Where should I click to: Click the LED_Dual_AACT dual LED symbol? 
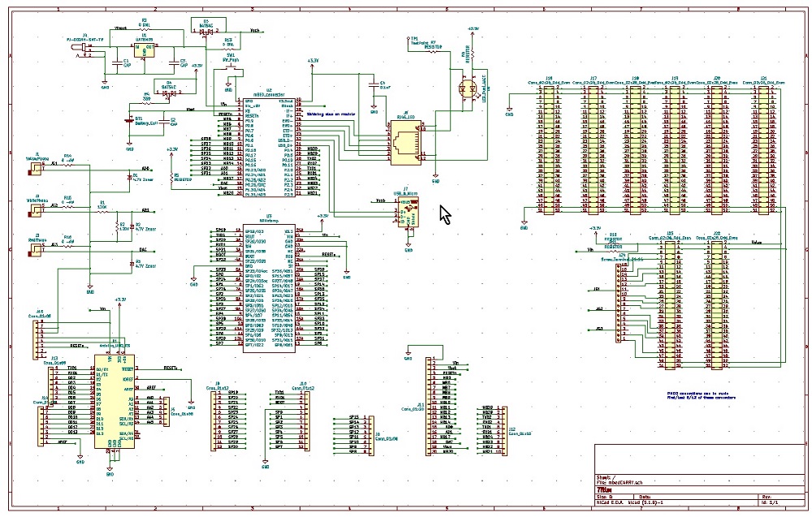click(x=467, y=89)
